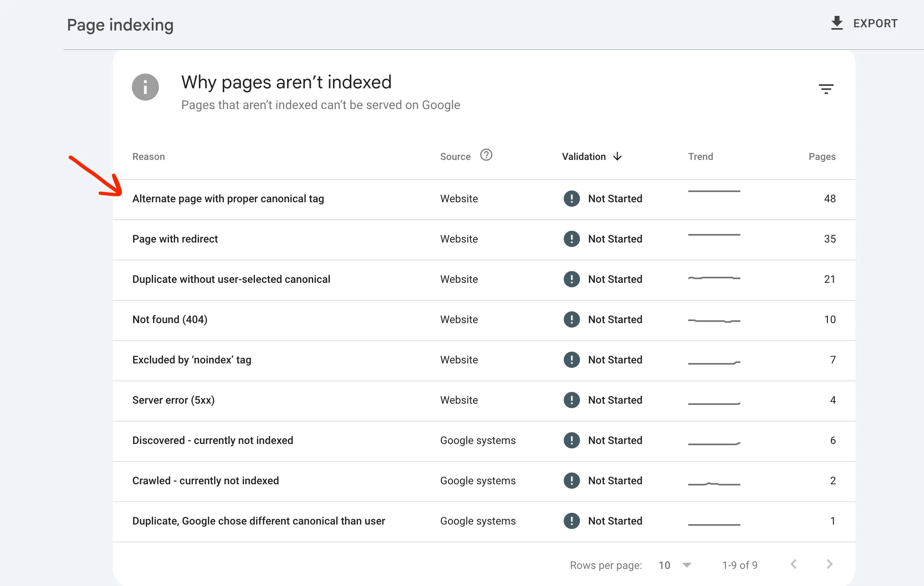
Task: Open the Page with redirect row
Action: point(484,240)
